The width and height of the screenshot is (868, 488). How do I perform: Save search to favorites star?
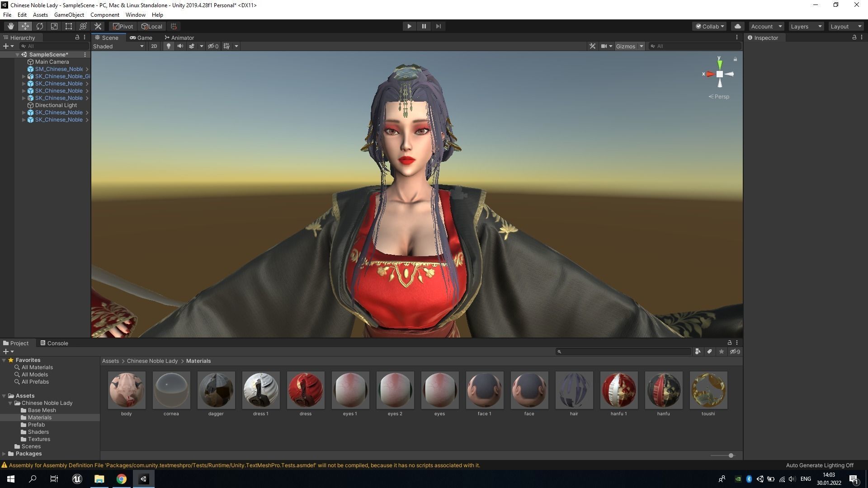click(x=721, y=352)
